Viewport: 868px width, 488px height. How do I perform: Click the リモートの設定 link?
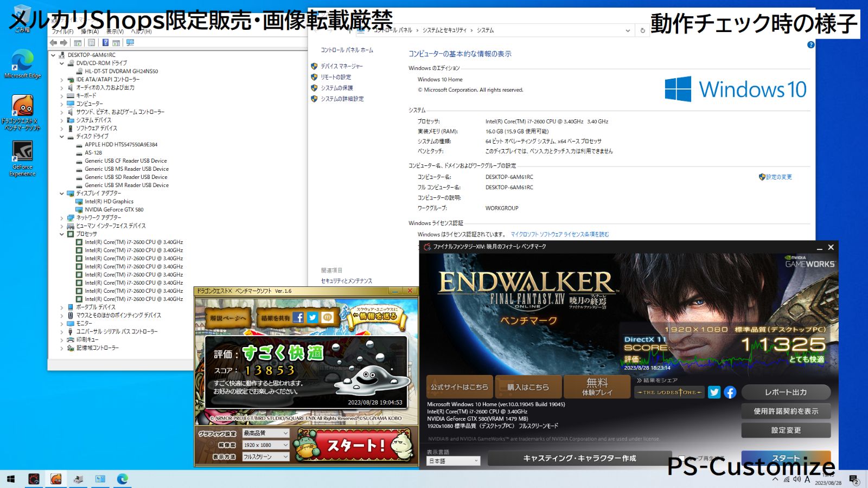pyautogui.click(x=336, y=77)
